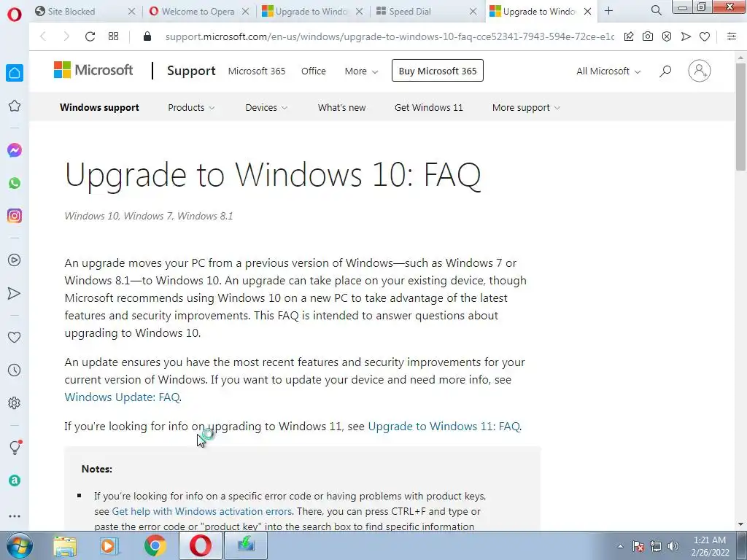Open Instagram in the Opera sidebar
747x560 pixels.
coord(15,216)
